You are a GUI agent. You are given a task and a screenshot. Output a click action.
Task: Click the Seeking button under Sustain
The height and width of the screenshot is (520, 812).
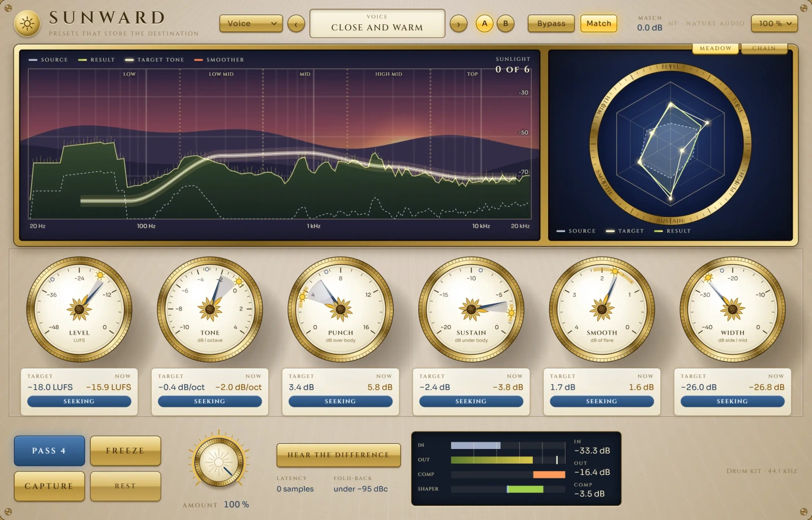coord(471,401)
